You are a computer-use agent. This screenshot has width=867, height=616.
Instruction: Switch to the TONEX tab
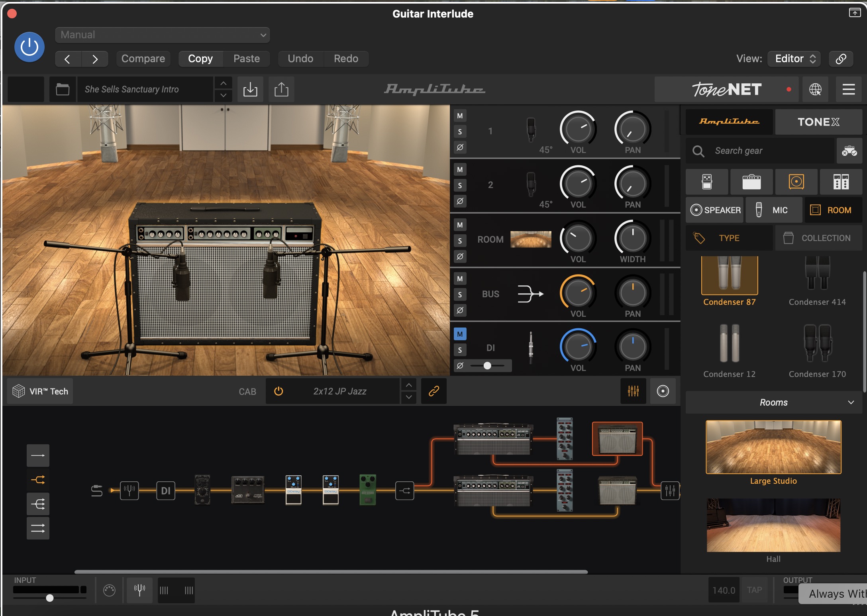click(x=818, y=122)
